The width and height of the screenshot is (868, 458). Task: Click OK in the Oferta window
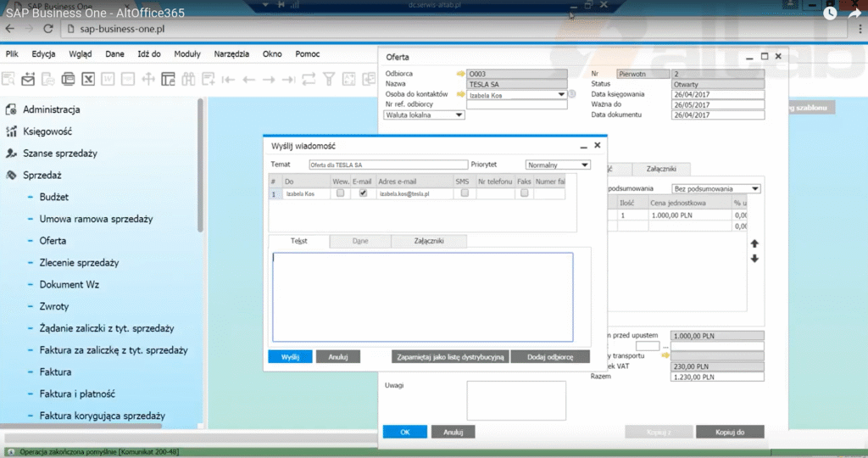[x=404, y=432]
